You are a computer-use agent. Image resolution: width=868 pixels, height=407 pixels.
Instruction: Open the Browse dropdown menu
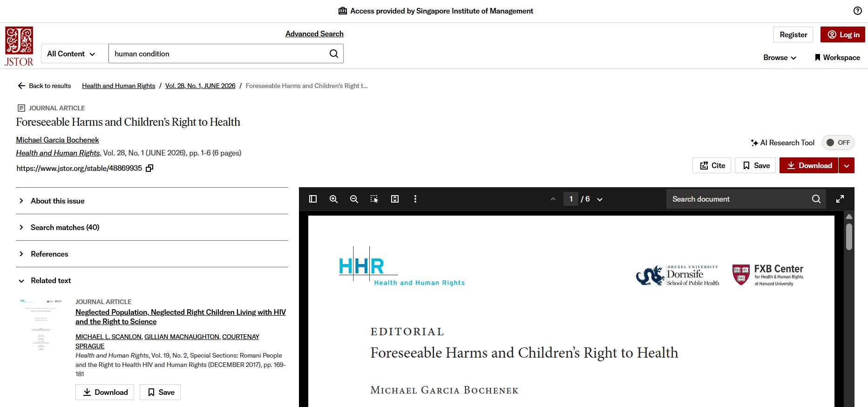(x=780, y=57)
